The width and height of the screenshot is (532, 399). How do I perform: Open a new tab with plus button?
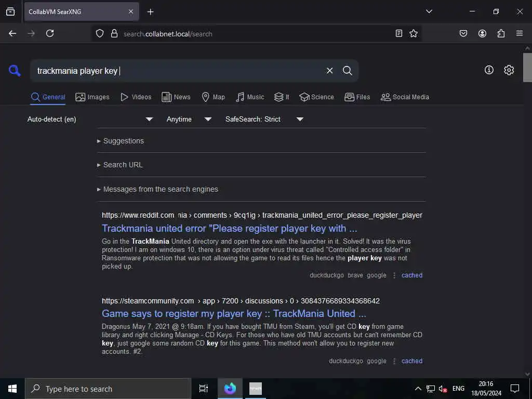tap(150, 12)
